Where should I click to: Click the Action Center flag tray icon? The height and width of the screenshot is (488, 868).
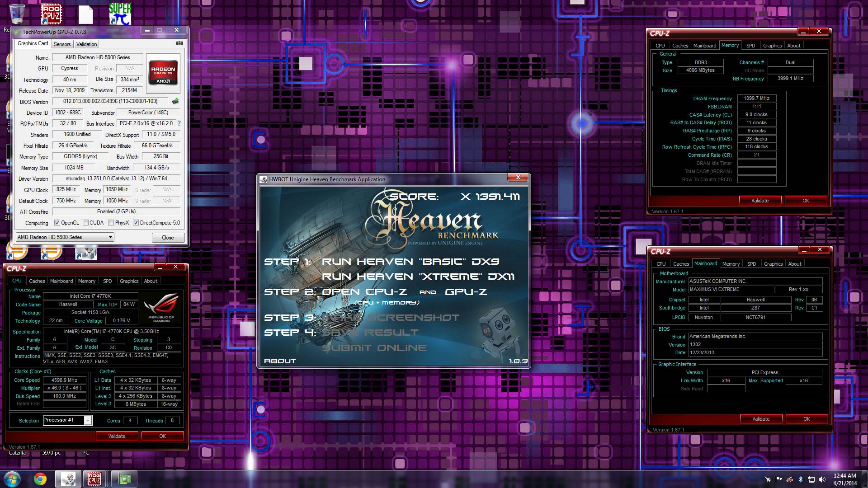tap(778, 479)
